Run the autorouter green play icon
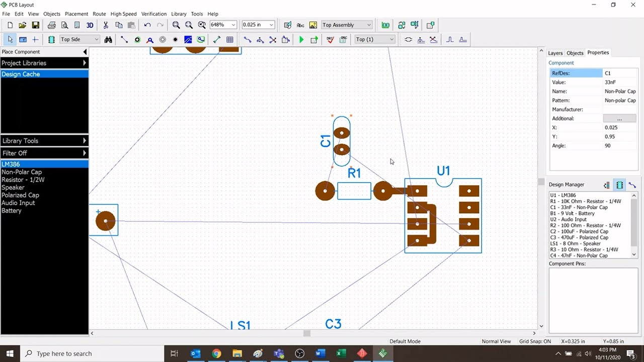This screenshot has width=644, height=362. click(x=301, y=39)
